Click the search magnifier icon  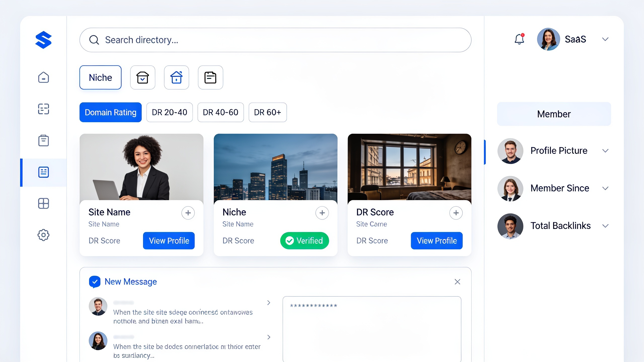coord(94,40)
